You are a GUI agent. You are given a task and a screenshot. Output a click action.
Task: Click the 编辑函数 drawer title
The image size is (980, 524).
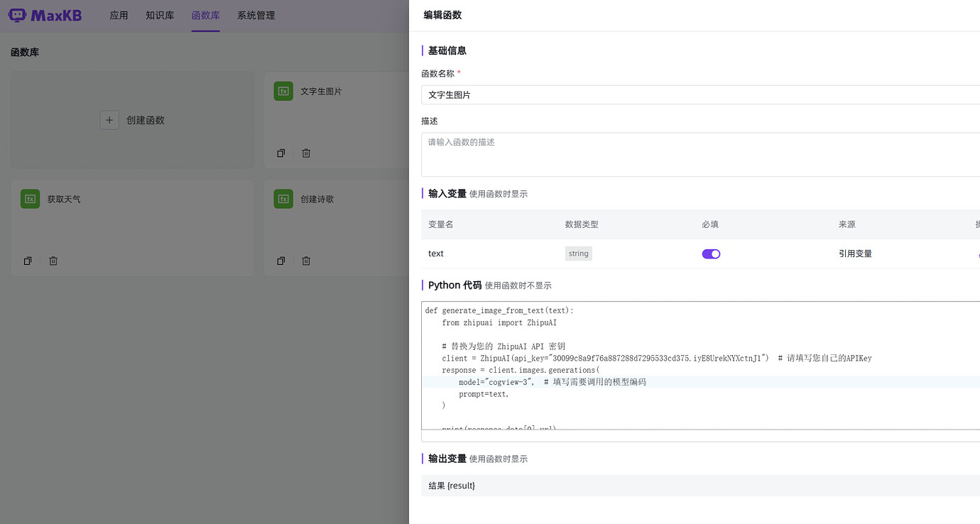(x=442, y=15)
